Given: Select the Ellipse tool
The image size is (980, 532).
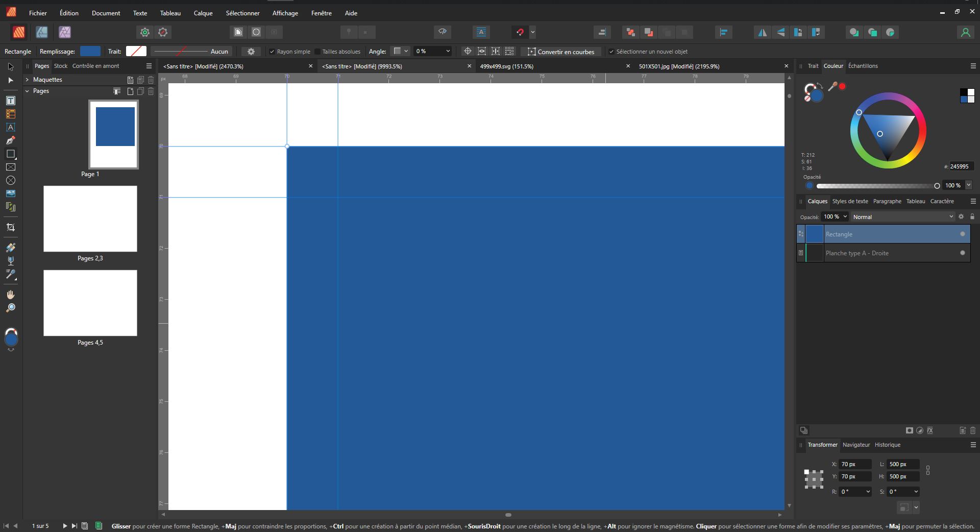Looking at the screenshot, I should [x=11, y=180].
